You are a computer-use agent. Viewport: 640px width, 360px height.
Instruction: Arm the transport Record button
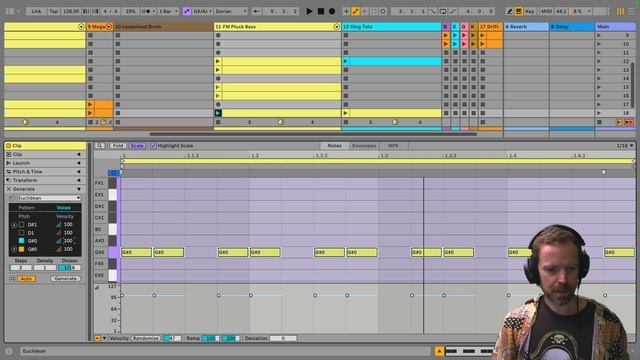click(332, 11)
